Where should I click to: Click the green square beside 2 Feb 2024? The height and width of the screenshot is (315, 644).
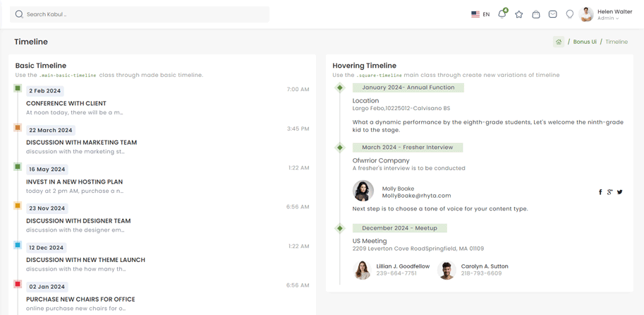pyautogui.click(x=18, y=88)
